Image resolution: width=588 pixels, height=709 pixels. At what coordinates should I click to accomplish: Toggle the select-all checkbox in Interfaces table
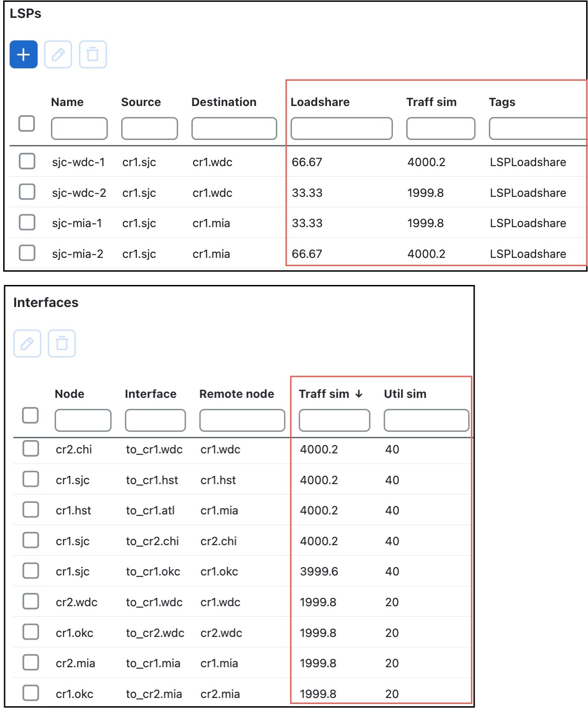click(30, 415)
